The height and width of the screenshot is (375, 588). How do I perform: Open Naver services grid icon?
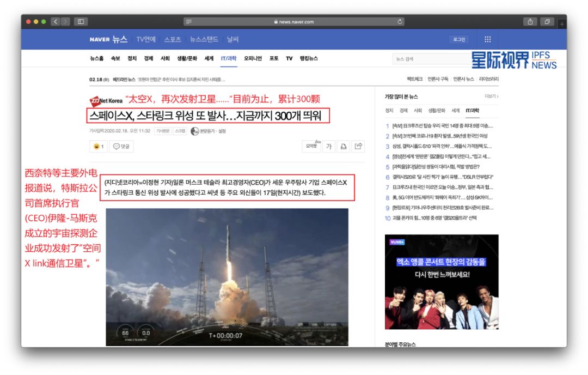pos(487,39)
